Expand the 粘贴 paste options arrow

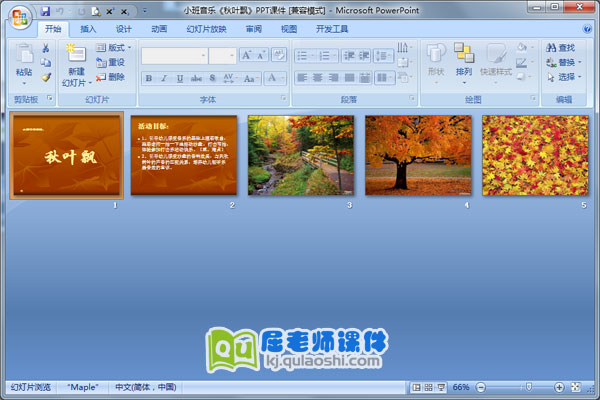[24, 83]
